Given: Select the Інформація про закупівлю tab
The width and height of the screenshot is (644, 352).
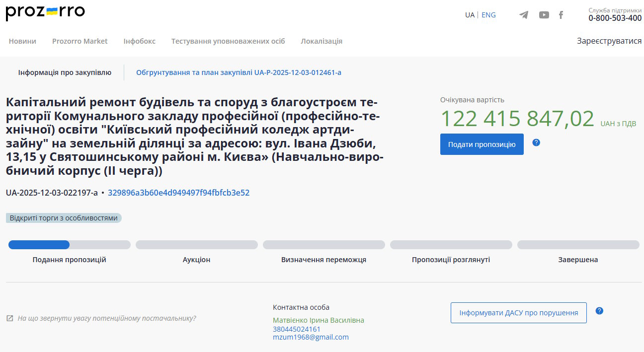Looking at the screenshot, I should click(x=65, y=72).
